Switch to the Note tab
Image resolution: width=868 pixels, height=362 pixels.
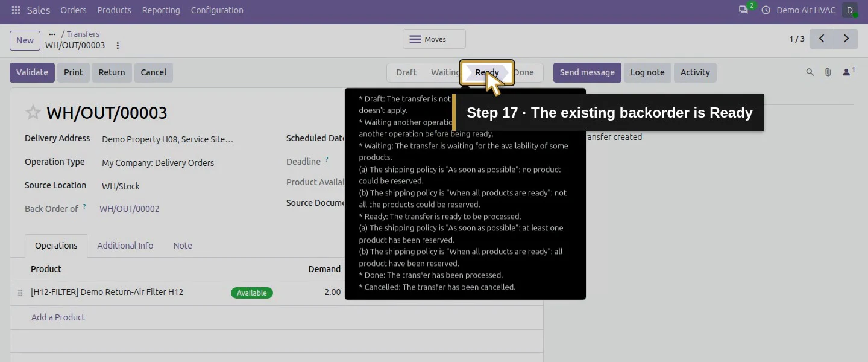pos(183,246)
